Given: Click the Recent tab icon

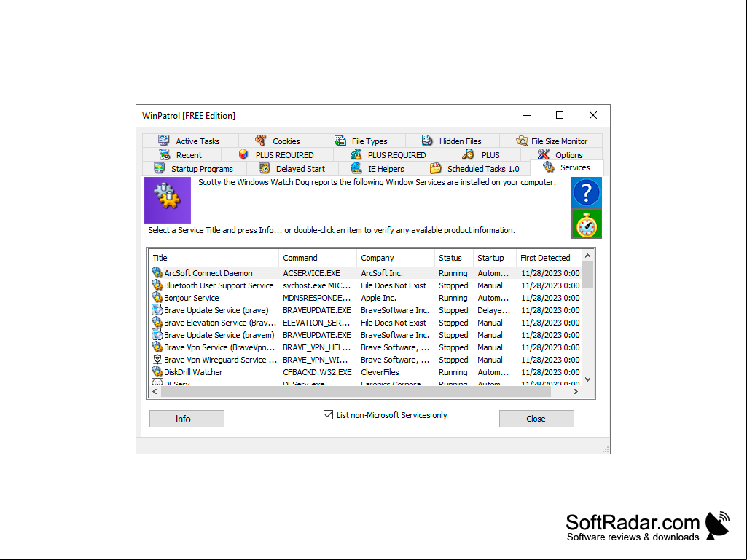Looking at the screenshot, I should 165,154.
